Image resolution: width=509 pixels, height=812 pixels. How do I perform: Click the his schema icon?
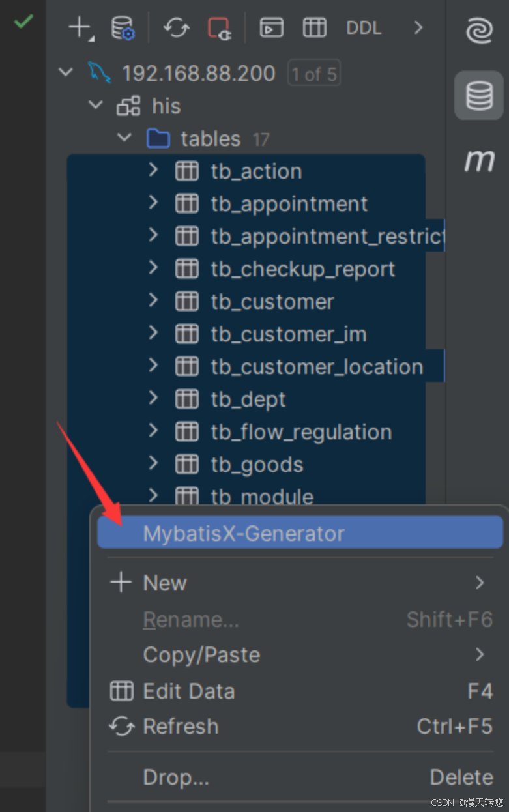128,106
